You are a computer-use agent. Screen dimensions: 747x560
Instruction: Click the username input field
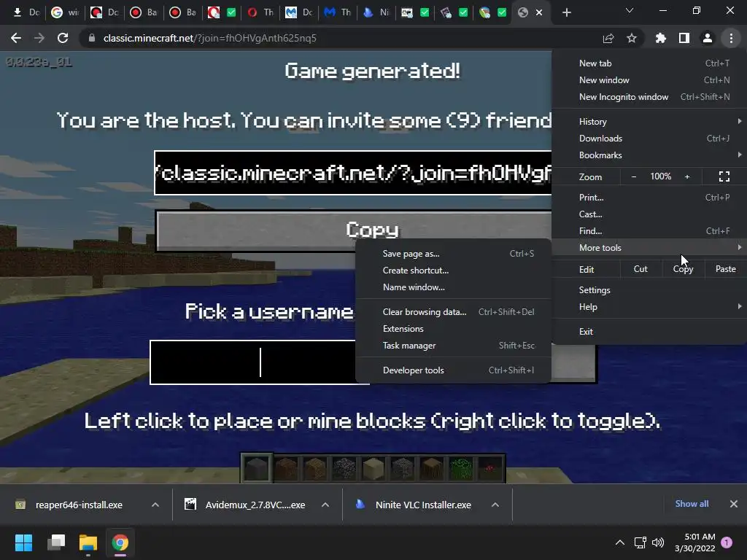coord(260,362)
